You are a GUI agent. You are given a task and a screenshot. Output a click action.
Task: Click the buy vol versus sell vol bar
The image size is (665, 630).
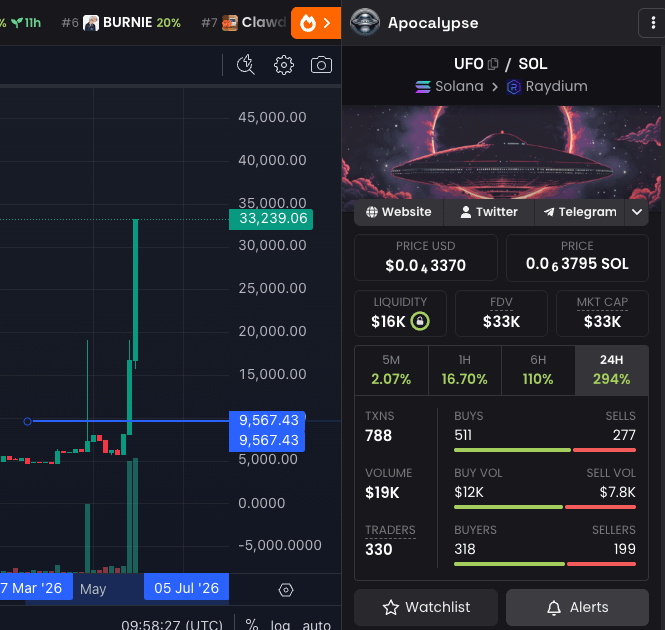[545, 507]
